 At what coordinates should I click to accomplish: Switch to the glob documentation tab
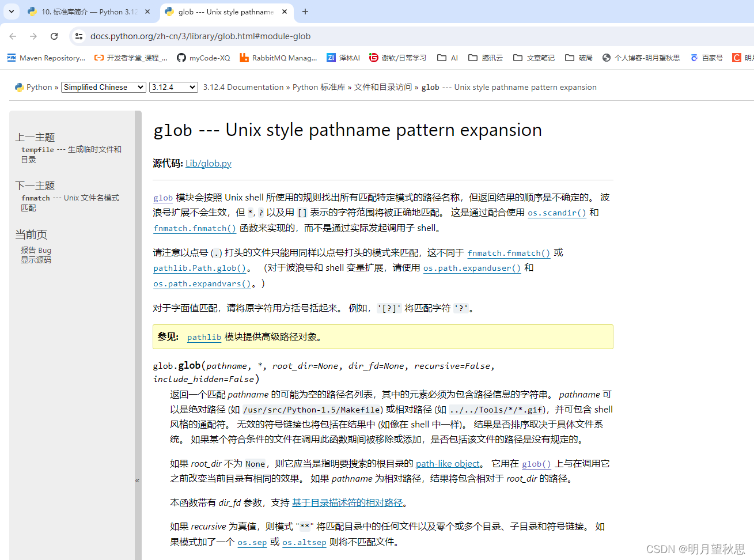tap(221, 12)
